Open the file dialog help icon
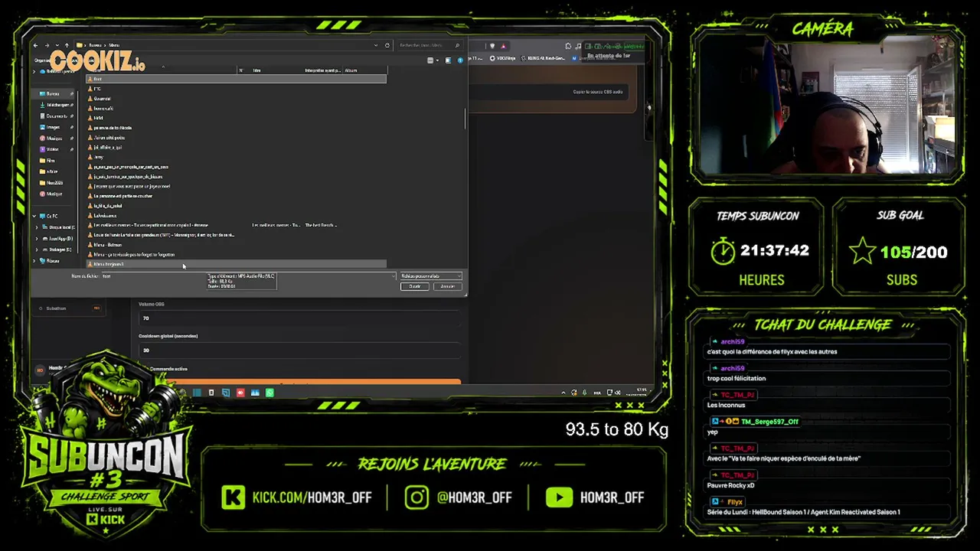Viewport: 980px width, 551px height. tap(460, 60)
